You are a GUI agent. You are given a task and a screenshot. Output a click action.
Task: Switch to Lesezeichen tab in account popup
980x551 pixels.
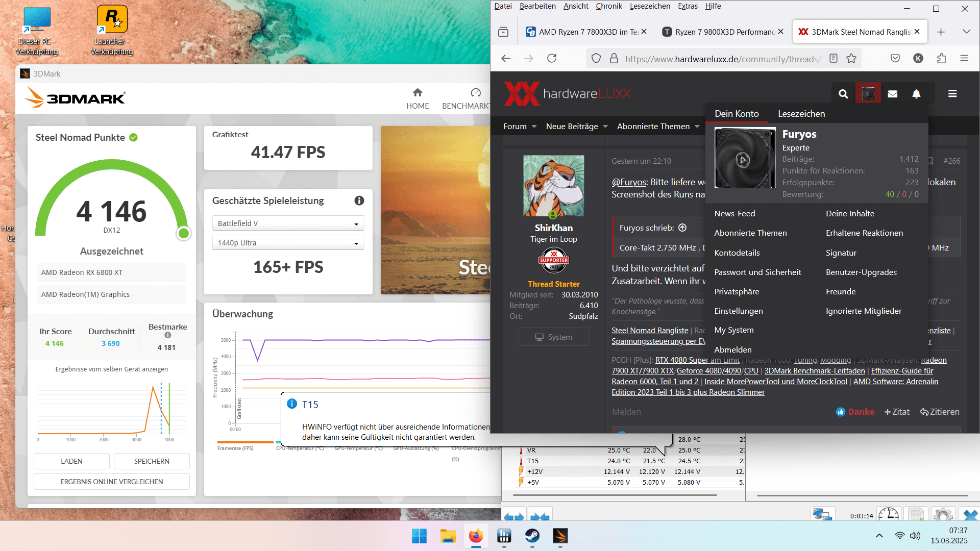point(801,114)
